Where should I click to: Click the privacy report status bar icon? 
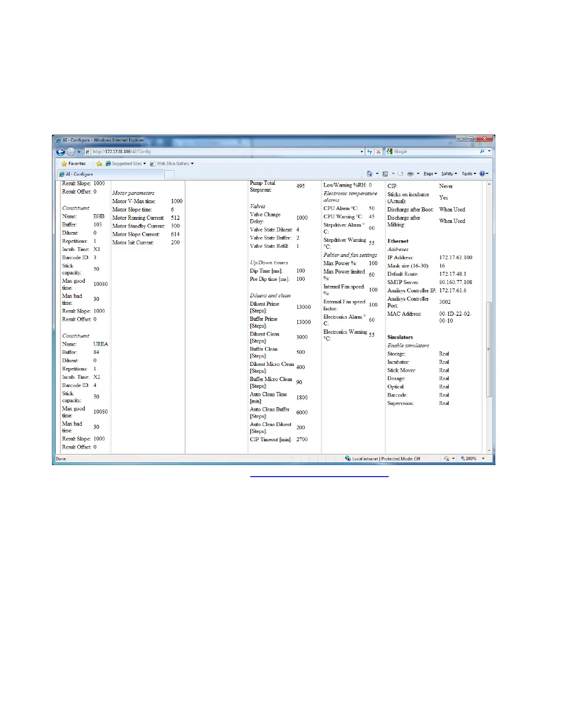446,459
